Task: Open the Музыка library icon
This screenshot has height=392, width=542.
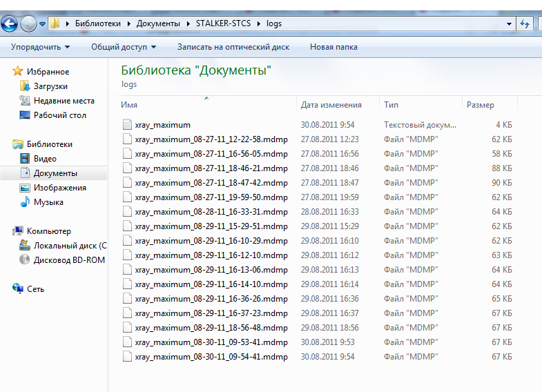Action: (x=25, y=202)
